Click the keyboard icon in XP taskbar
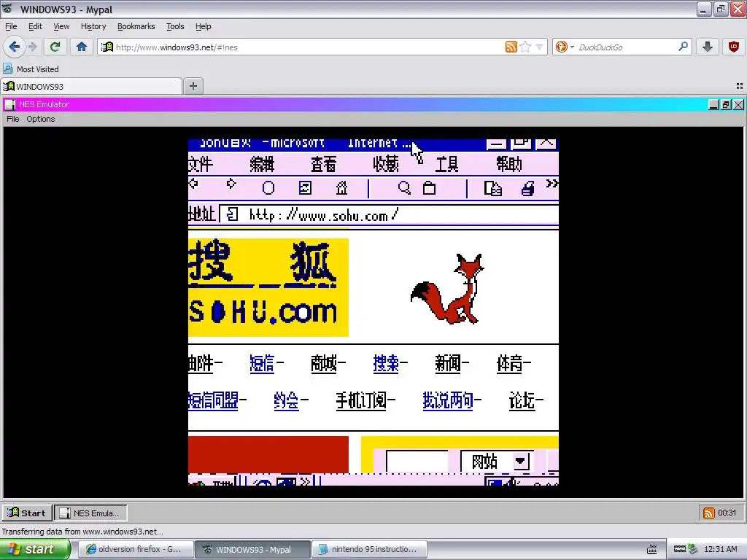Screen dimensions: 747x560 coord(651,550)
